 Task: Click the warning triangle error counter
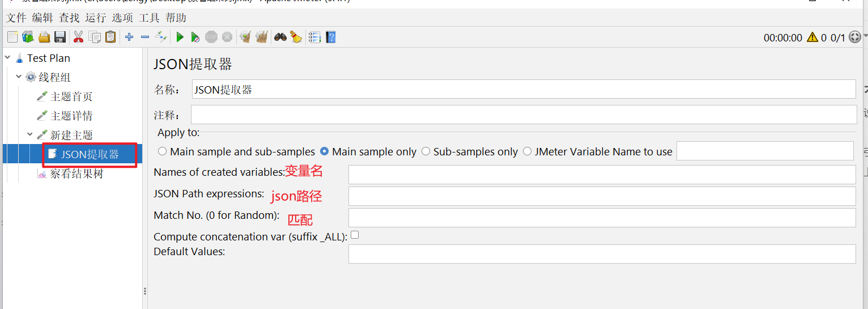pyautogui.click(x=812, y=37)
